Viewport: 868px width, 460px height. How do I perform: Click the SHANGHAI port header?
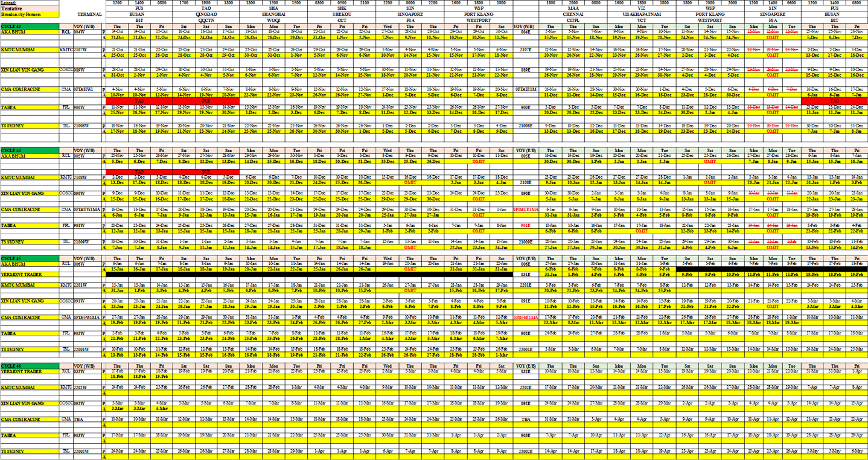point(273,14)
